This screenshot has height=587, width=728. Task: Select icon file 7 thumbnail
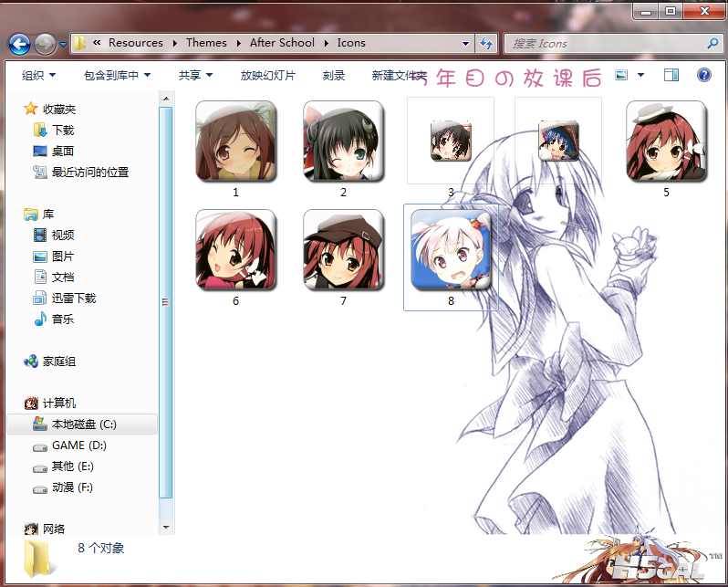click(x=344, y=249)
